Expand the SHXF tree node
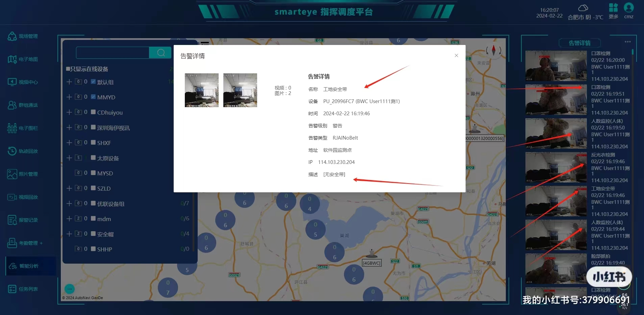This screenshot has height=315, width=644. (x=69, y=143)
